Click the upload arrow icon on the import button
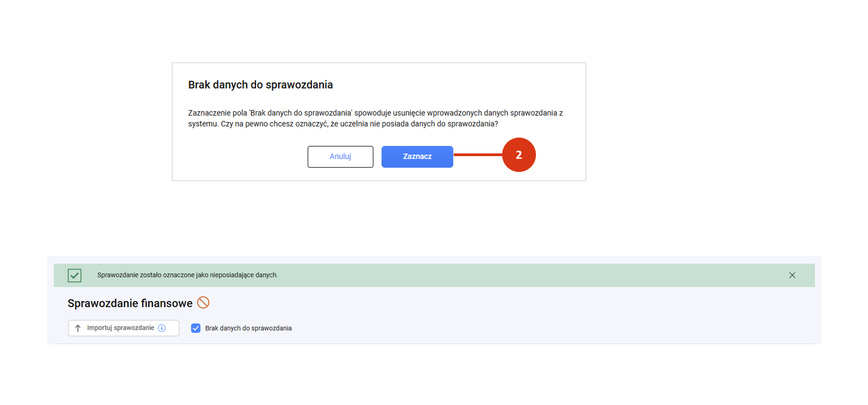Screen dimensions: 868x405 (78, 328)
